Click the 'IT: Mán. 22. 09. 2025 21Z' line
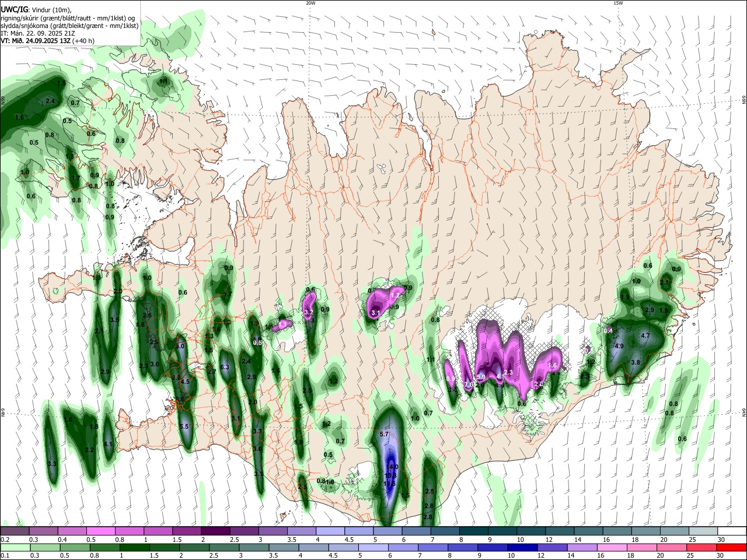This screenshot has height=560, width=747. [x=38, y=33]
